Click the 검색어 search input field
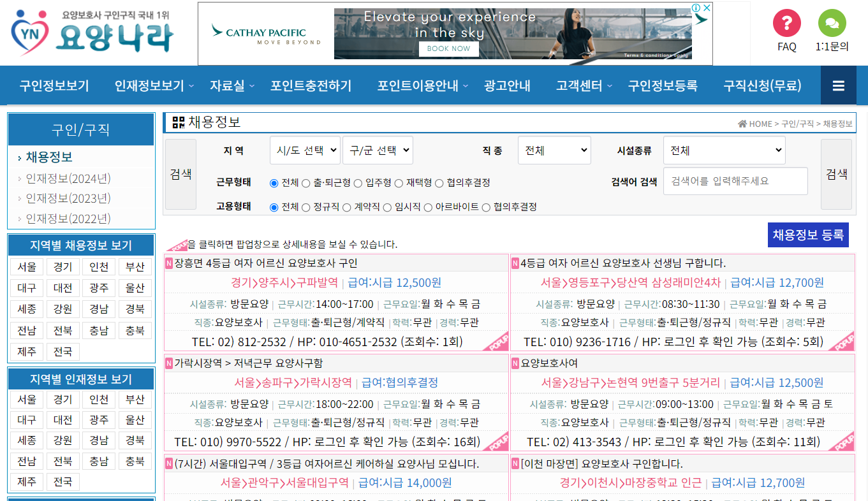Screen dimensions: 868x501 pyautogui.click(x=735, y=181)
